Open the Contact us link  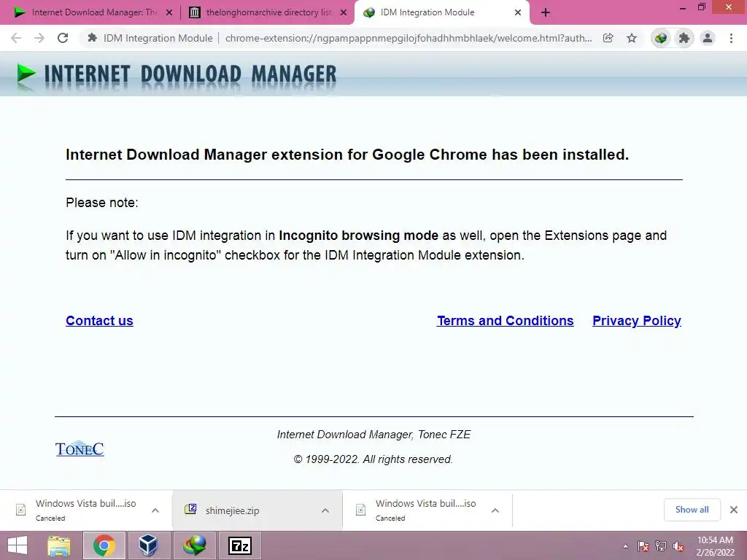tap(99, 321)
